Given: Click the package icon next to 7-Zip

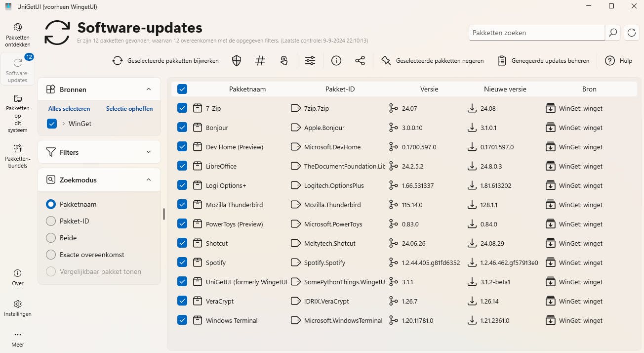Looking at the screenshot, I should pos(198,108).
